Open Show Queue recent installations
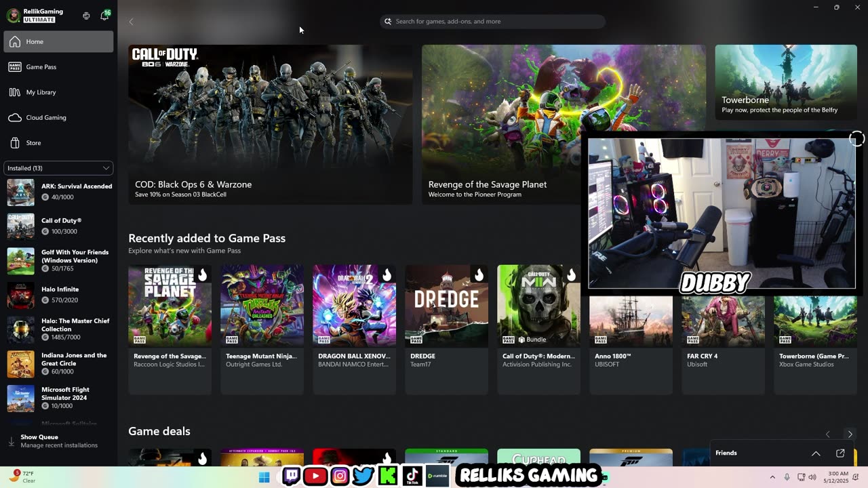868x488 pixels. pos(58,441)
